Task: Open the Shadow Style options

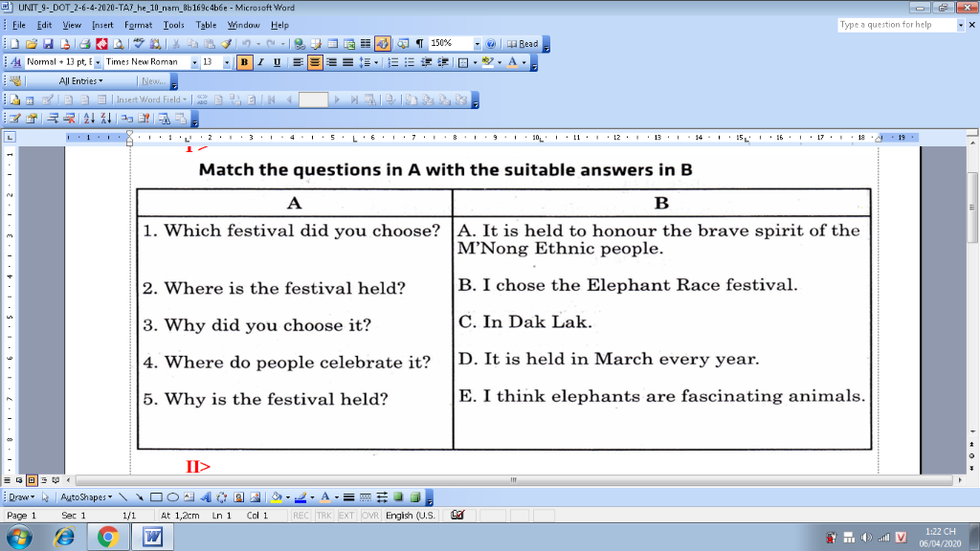Action: pos(399,497)
